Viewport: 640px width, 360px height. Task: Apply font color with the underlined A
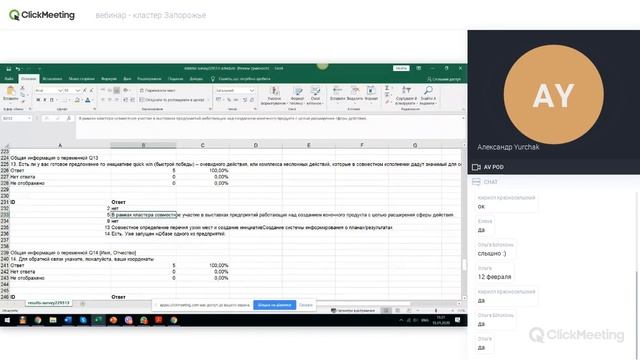[88, 100]
